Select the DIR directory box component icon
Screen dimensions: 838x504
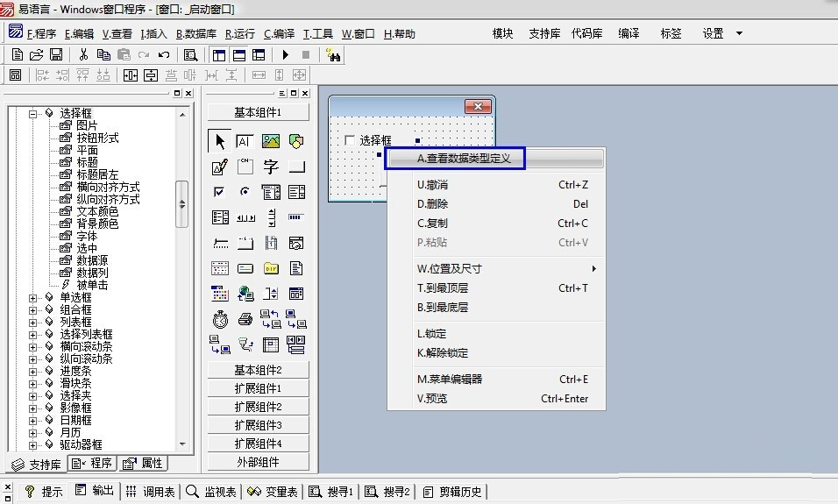[x=271, y=268]
